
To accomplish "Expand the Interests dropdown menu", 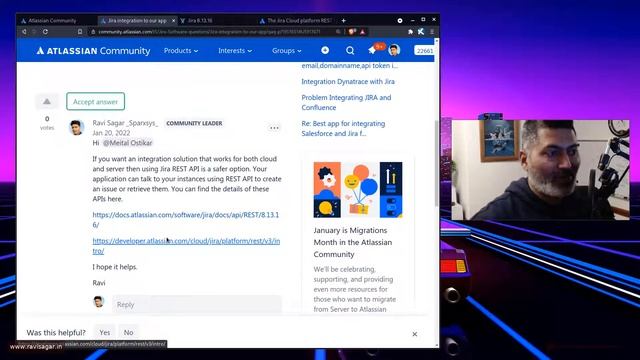I will tap(235, 51).
